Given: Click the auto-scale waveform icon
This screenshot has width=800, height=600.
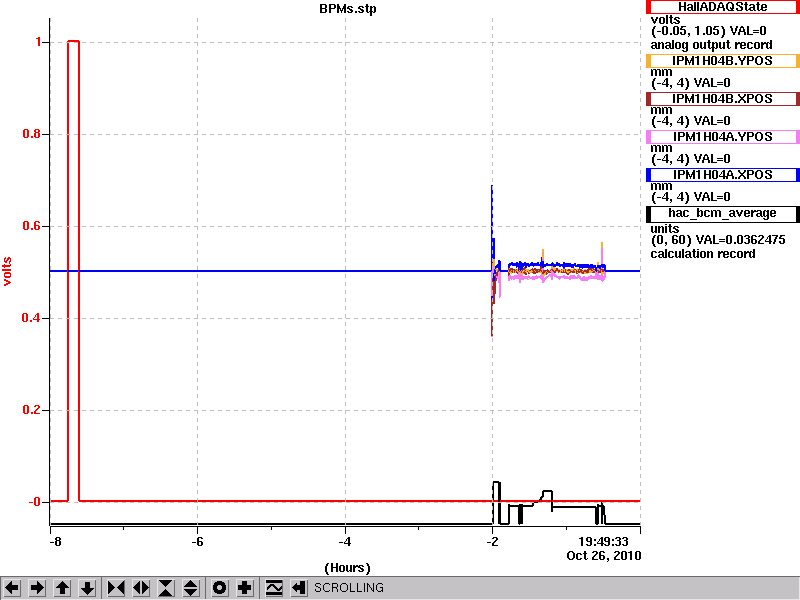Looking at the screenshot, I should coord(274,588).
